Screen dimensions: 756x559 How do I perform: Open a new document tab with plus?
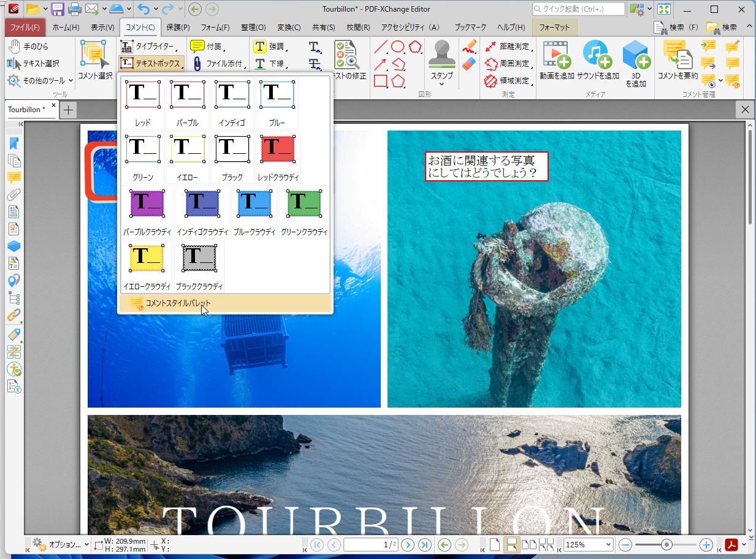click(x=68, y=110)
